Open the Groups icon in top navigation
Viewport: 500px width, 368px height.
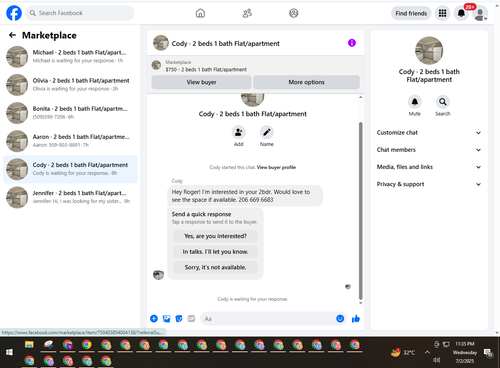pyautogui.click(x=293, y=13)
